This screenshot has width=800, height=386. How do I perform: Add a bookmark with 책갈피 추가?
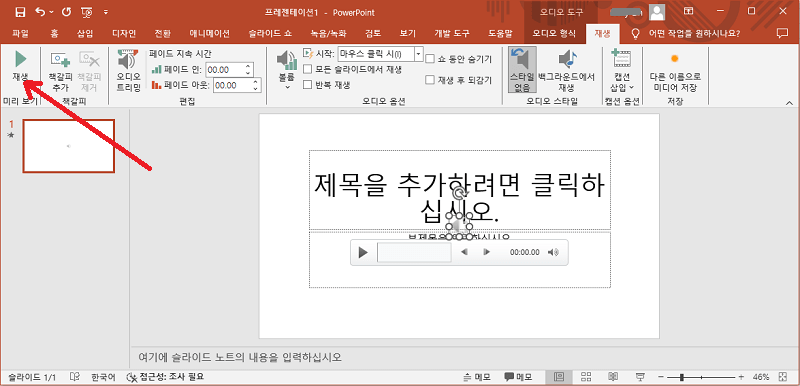[60, 70]
